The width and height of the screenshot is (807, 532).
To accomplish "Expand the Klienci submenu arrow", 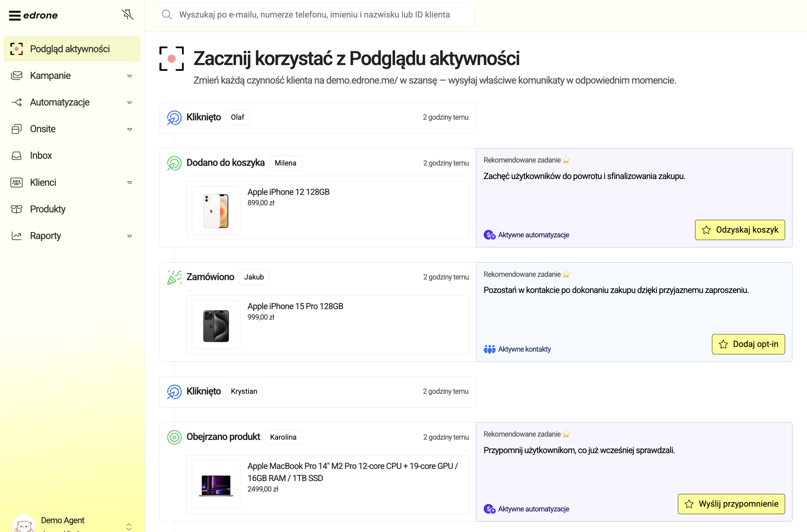I will [129, 182].
